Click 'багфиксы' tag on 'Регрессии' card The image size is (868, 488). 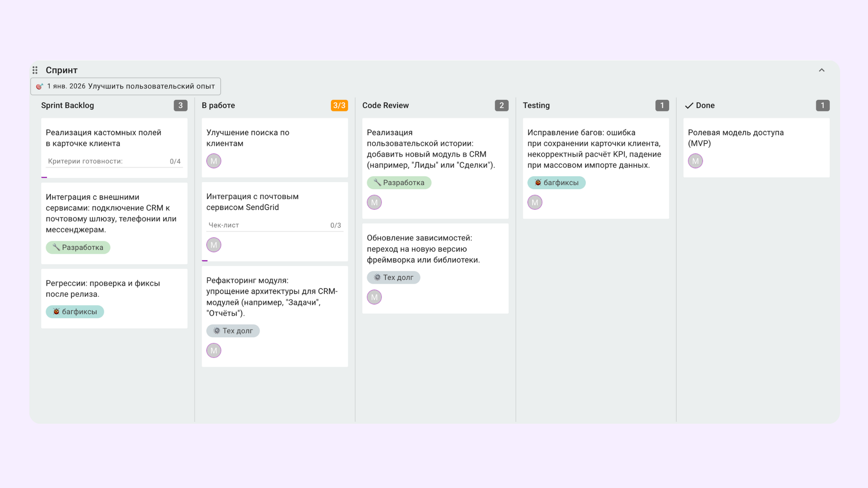pyautogui.click(x=75, y=312)
